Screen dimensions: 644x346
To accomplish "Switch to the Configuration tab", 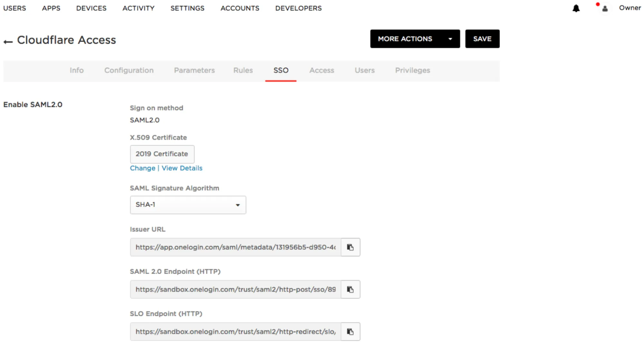I will [129, 70].
